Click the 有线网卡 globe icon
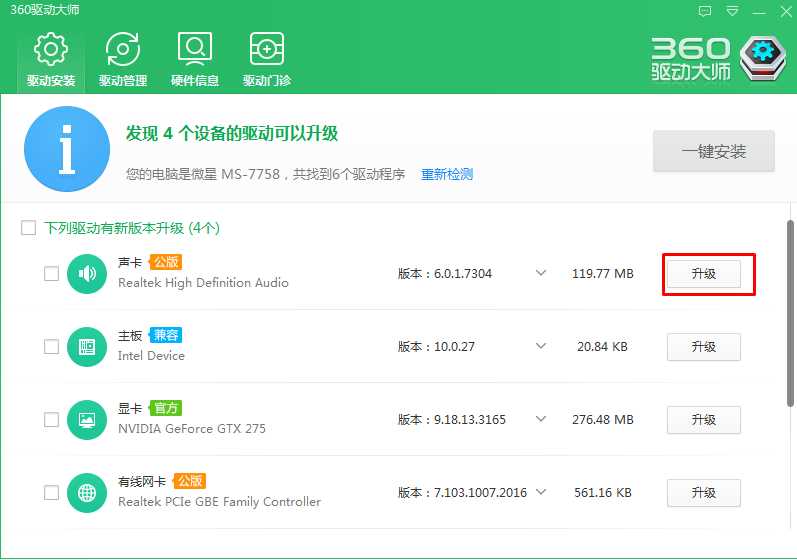 click(x=87, y=492)
